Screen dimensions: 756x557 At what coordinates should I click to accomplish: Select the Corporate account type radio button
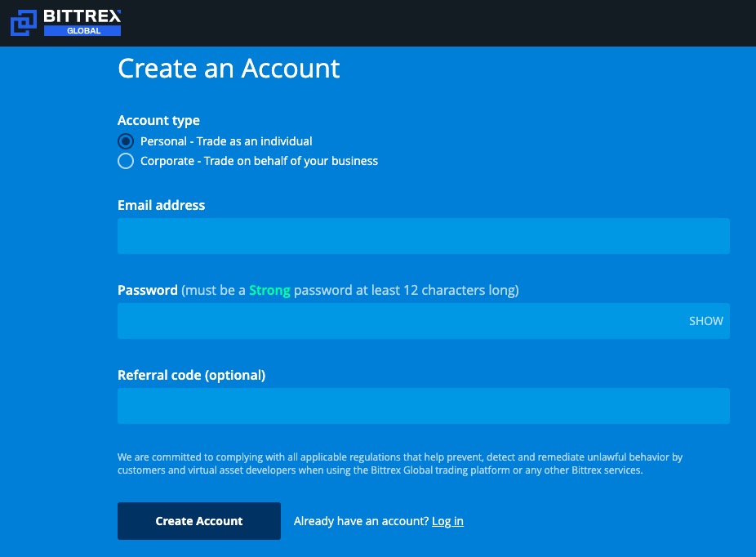[x=126, y=161]
